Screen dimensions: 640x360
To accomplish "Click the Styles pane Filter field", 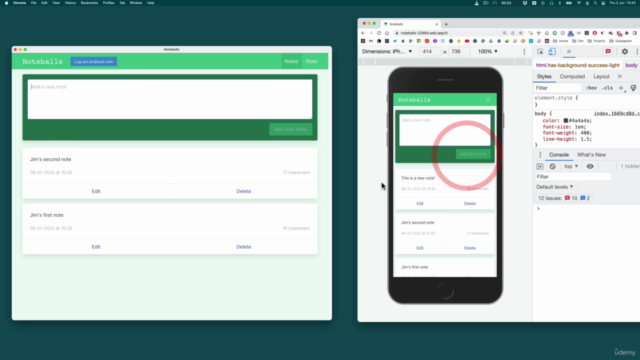I will click(558, 88).
